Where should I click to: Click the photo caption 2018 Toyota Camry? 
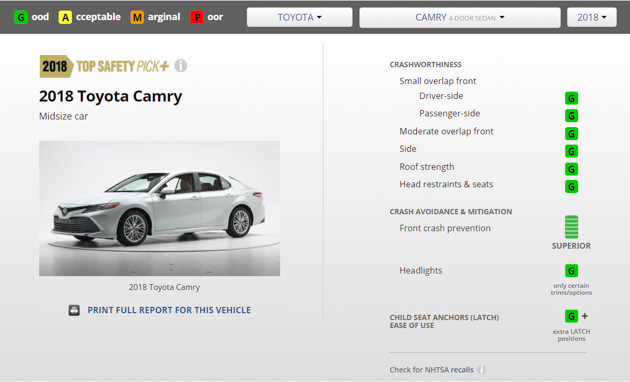[164, 287]
